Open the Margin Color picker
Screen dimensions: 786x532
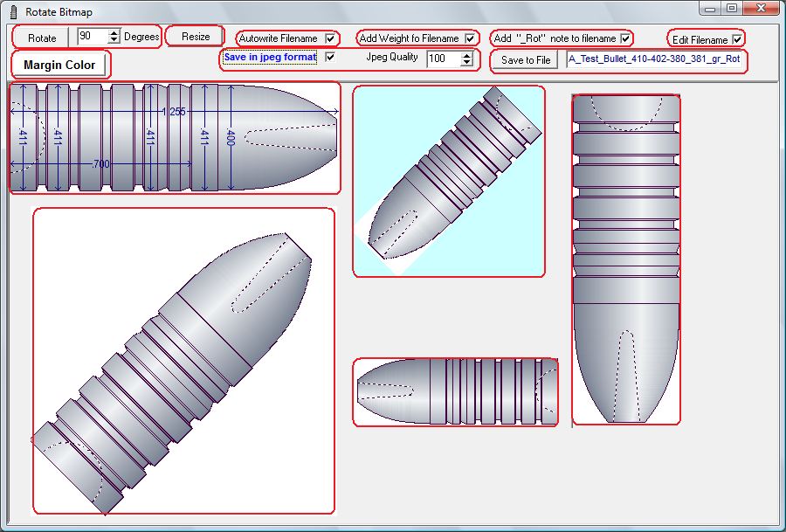click(x=59, y=65)
